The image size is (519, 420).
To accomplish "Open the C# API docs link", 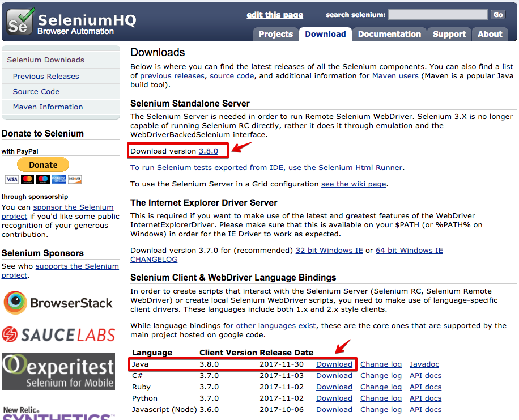I will 426,376.
